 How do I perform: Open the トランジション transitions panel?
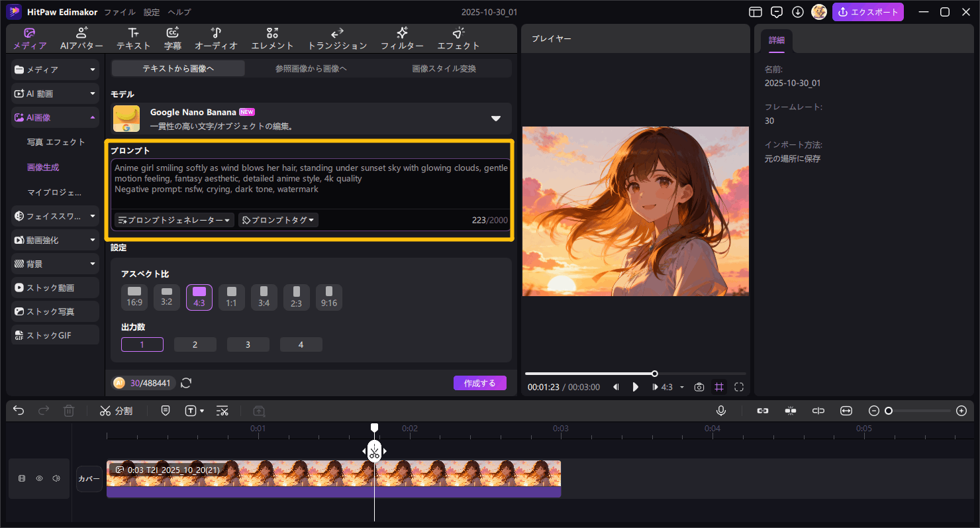337,39
